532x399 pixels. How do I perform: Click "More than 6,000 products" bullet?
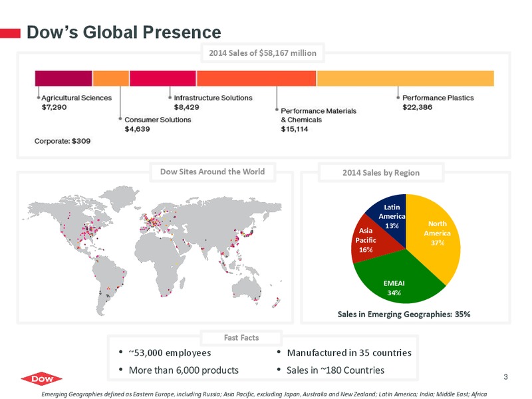pos(184,370)
